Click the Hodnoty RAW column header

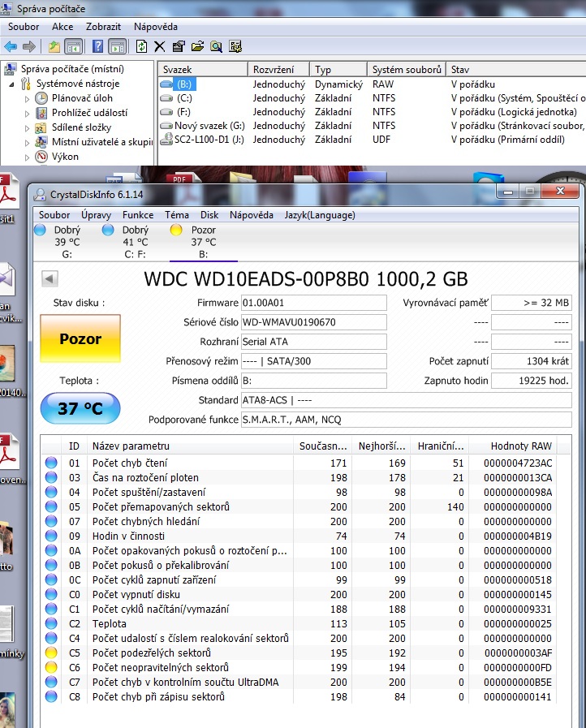514,446
